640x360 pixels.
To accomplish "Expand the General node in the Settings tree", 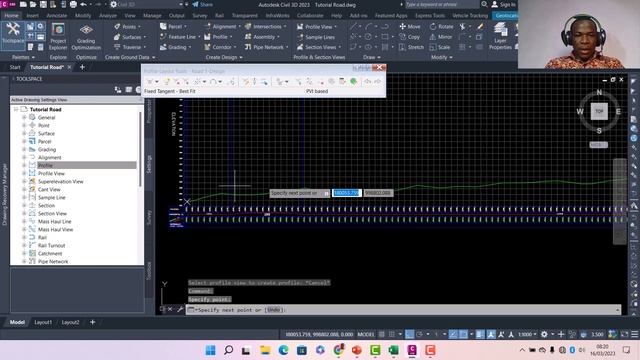I will pyautogui.click(x=24, y=117).
